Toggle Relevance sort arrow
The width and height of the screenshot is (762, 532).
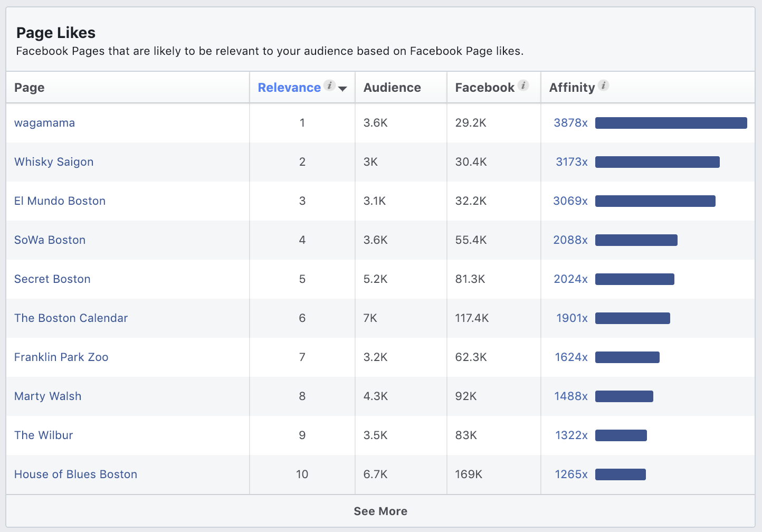(x=342, y=89)
